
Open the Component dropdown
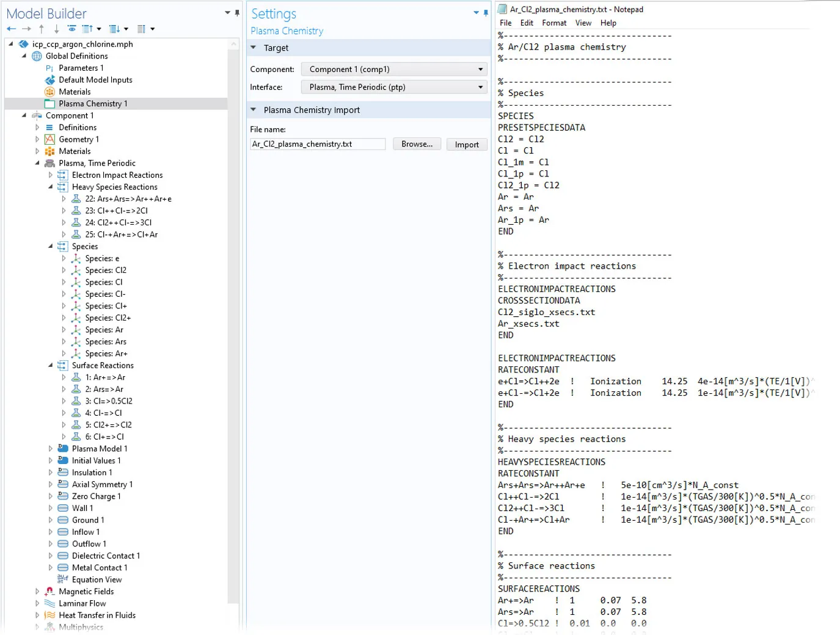(x=394, y=70)
